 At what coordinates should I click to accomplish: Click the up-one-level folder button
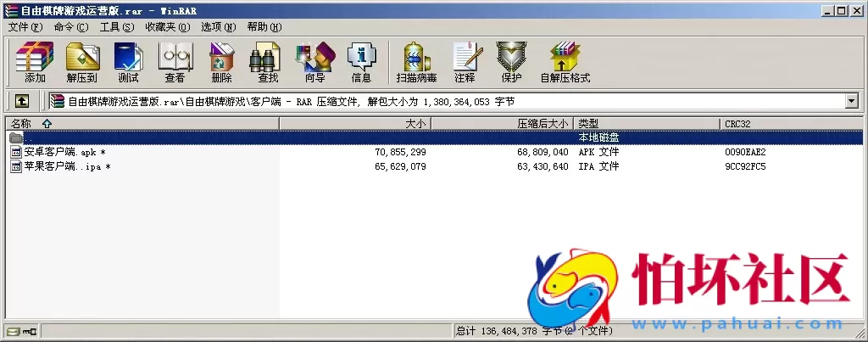pyautogui.click(x=21, y=101)
